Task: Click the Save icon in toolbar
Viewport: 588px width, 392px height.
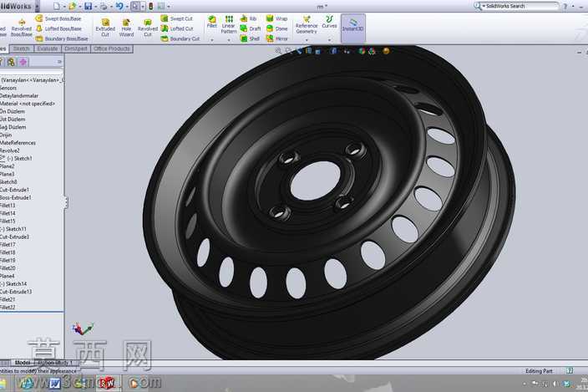Action: [x=89, y=6]
